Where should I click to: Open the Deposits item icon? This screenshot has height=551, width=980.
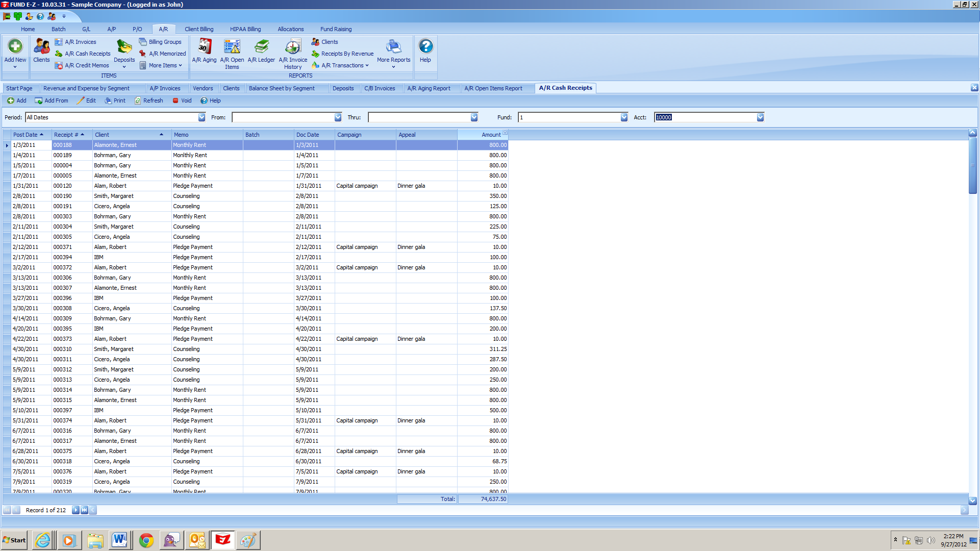pos(124,51)
